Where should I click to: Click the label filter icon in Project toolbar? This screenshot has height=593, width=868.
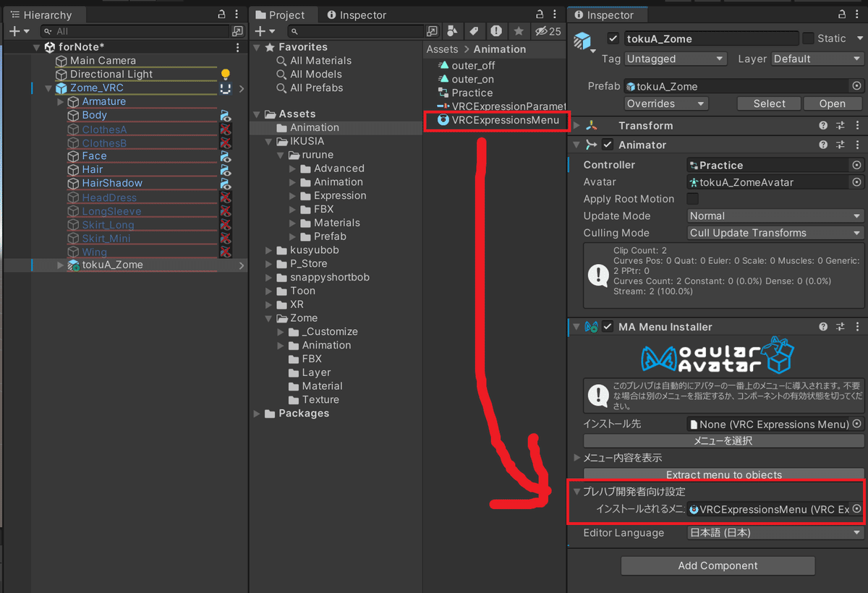click(475, 31)
